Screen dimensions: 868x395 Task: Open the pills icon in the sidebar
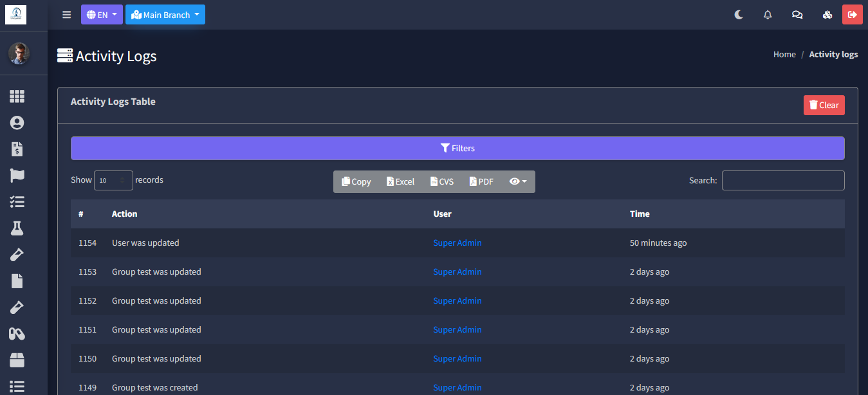[17, 334]
